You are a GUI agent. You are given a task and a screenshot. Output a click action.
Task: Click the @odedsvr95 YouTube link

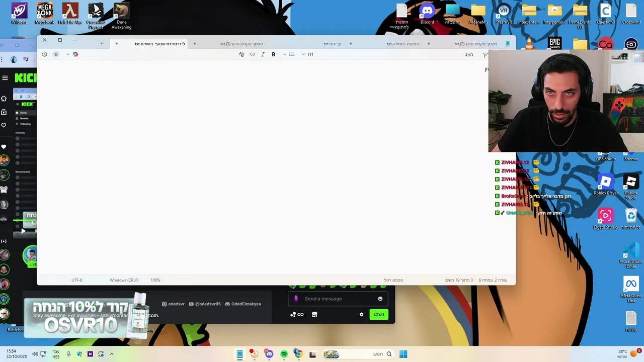(x=205, y=304)
